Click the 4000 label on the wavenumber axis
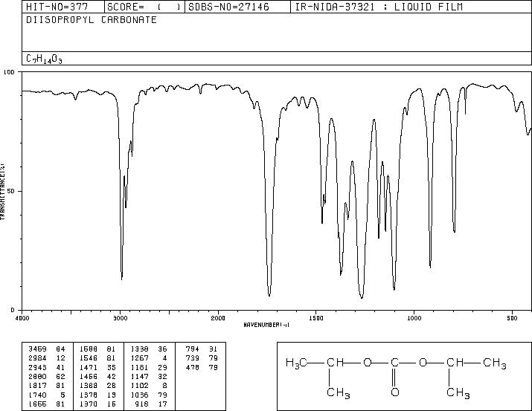Image resolution: width=532 pixels, height=411 pixels. pos(22,318)
